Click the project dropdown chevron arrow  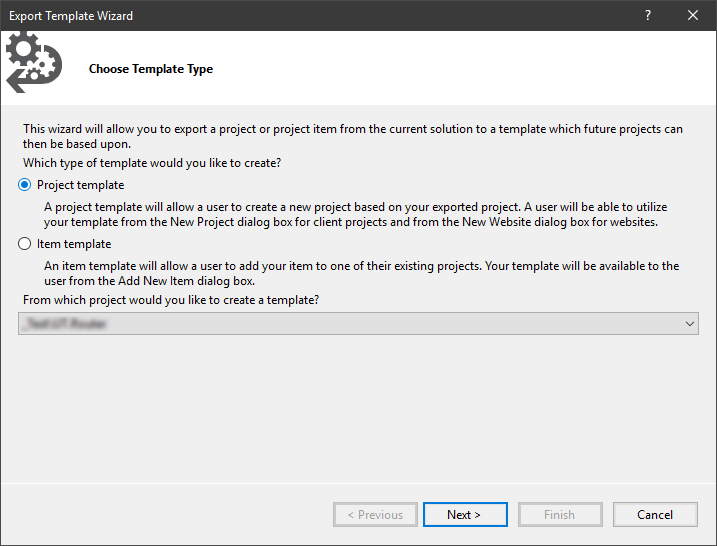[x=689, y=323]
